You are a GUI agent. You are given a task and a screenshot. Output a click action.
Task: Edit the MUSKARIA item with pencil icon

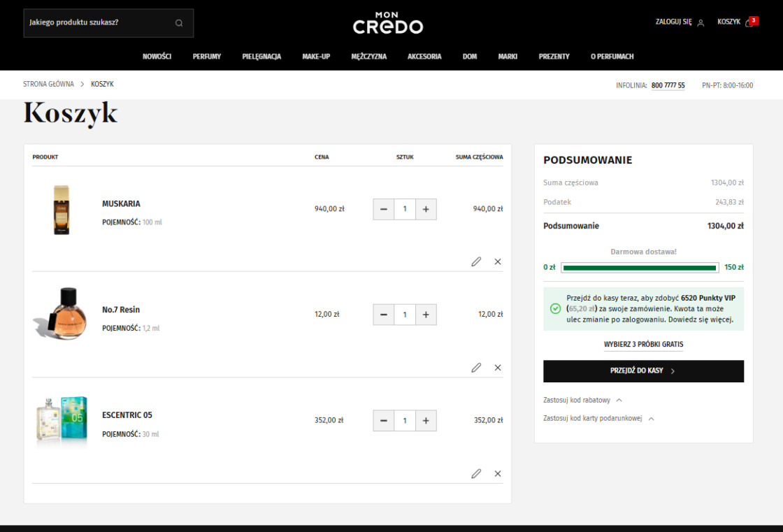point(476,261)
